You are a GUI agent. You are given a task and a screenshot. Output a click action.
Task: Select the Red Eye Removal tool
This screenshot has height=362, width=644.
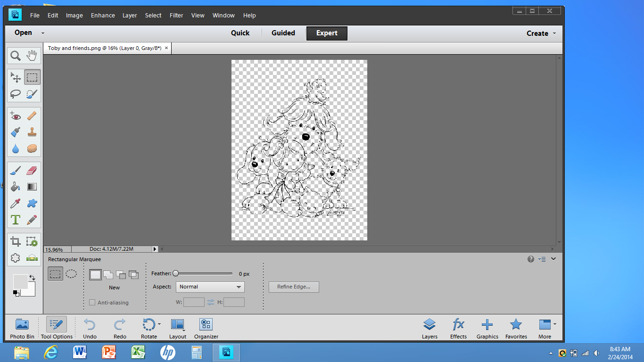tap(16, 115)
